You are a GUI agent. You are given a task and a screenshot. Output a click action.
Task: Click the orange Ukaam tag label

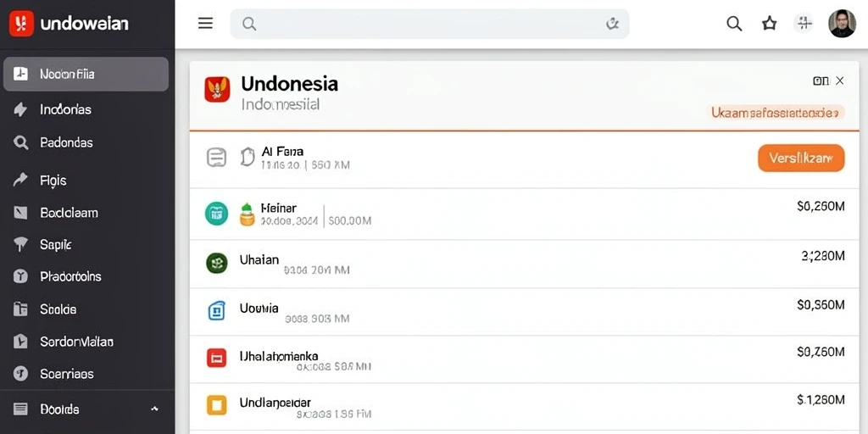tap(777, 113)
